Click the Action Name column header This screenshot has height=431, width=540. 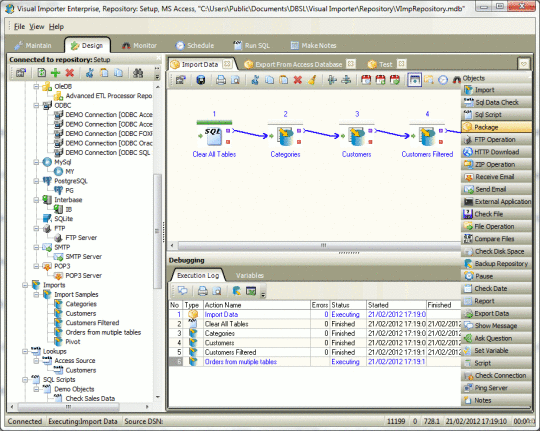click(257, 305)
